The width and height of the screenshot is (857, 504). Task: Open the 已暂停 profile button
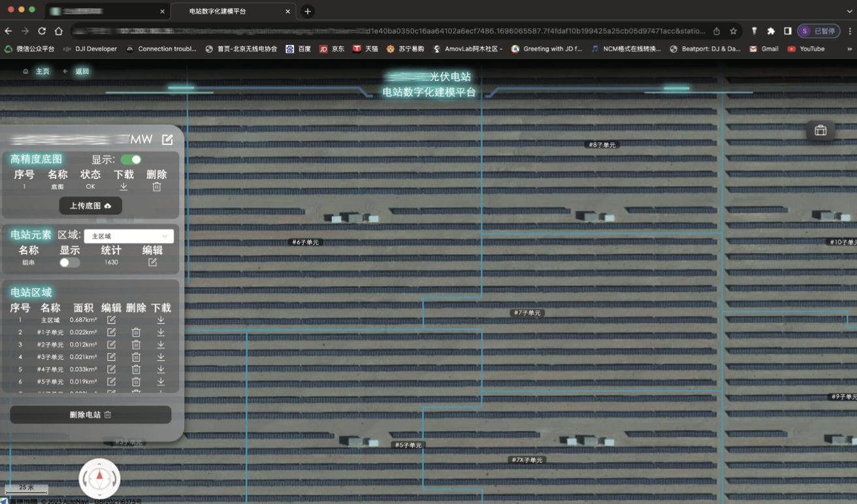(818, 31)
